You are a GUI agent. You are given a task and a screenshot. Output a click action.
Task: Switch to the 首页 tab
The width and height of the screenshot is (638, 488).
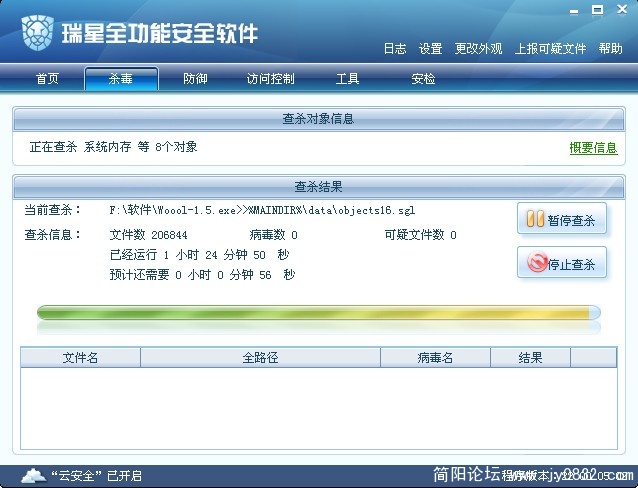(x=47, y=79)
